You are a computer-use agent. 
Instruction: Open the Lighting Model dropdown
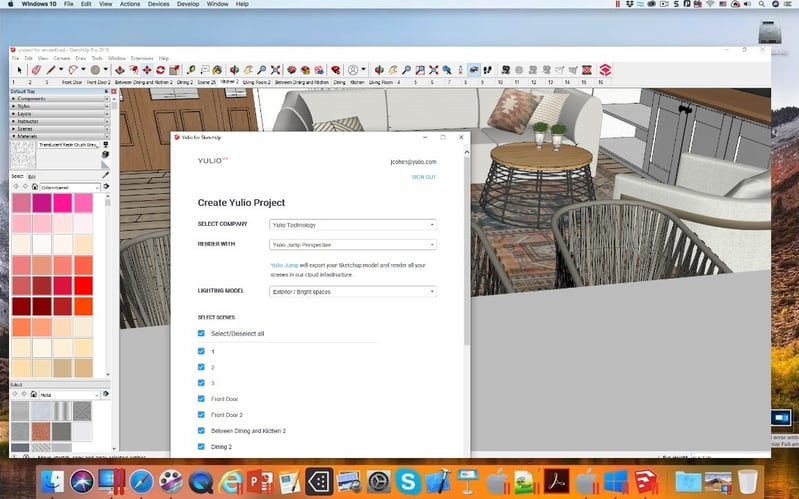[353, 292]
